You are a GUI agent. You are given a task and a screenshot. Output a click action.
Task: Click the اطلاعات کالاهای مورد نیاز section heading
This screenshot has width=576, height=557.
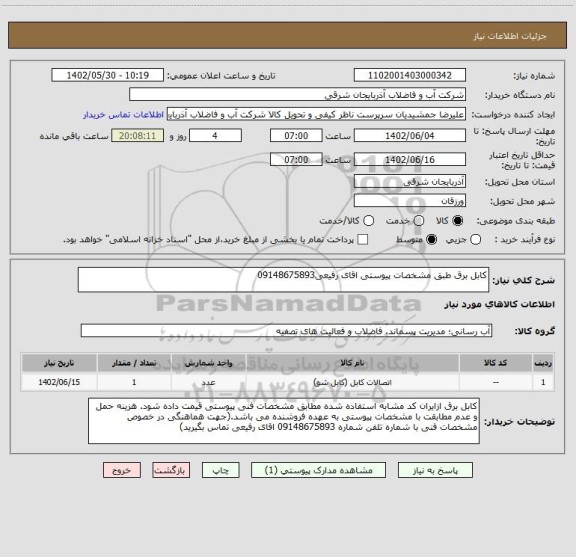point(500,305)
